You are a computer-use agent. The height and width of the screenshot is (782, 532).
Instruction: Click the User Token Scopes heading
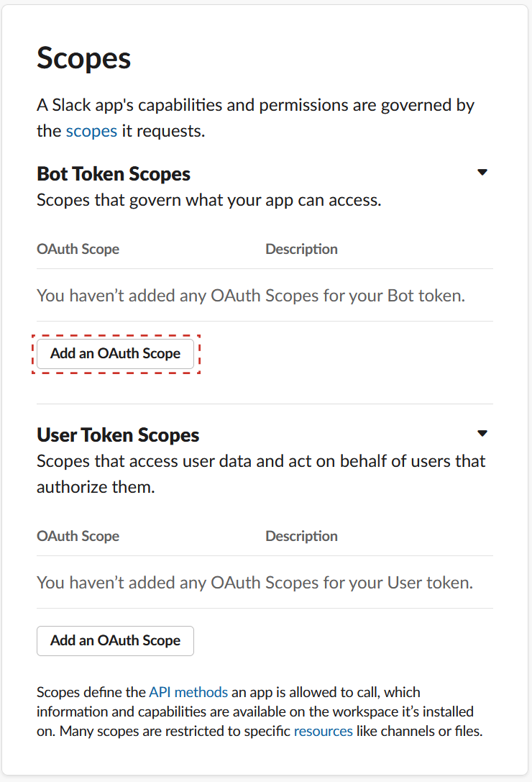click(x=118, y=435)
